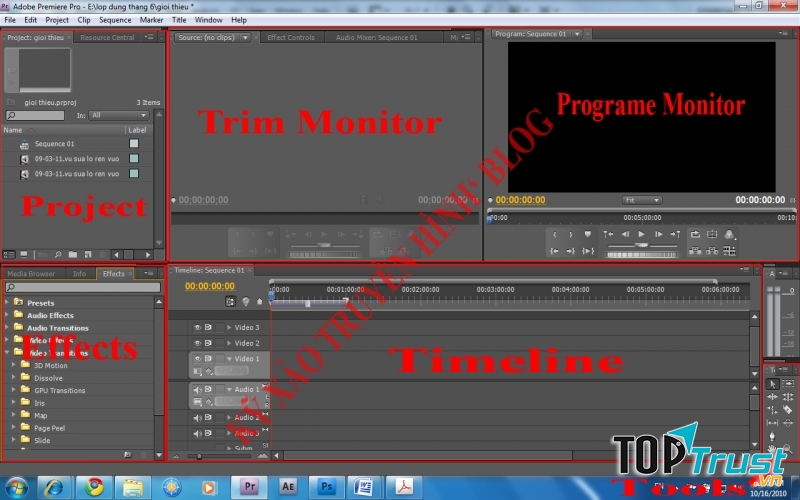
Task: Click the Photoshop icon in Windows taskbar
Action: pos(325,487)
